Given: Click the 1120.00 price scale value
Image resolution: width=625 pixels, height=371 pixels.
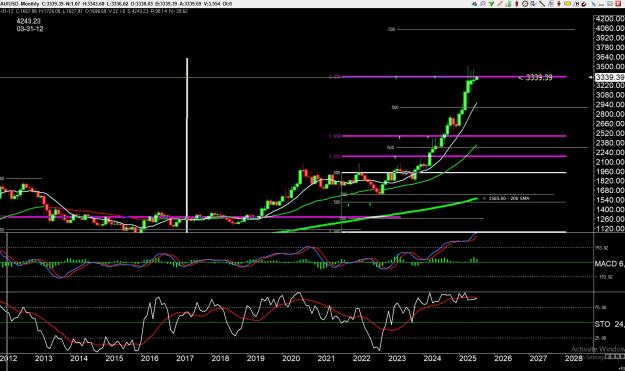Looking at the screenshot, I should (610, 228).
